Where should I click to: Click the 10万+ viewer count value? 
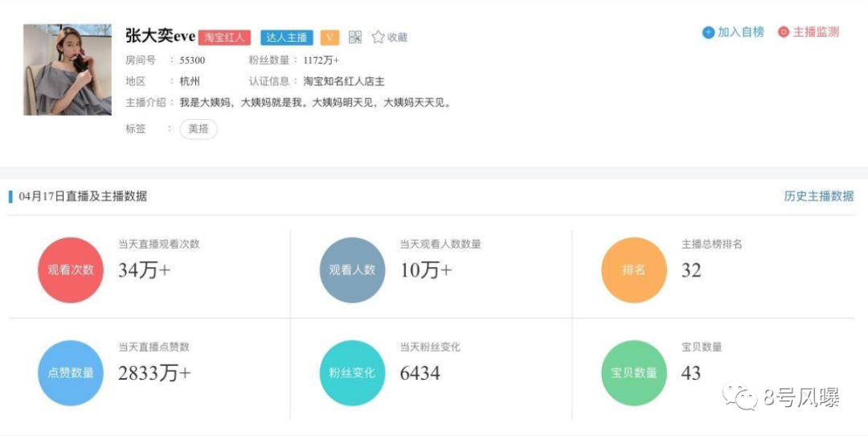coord(426,269)
